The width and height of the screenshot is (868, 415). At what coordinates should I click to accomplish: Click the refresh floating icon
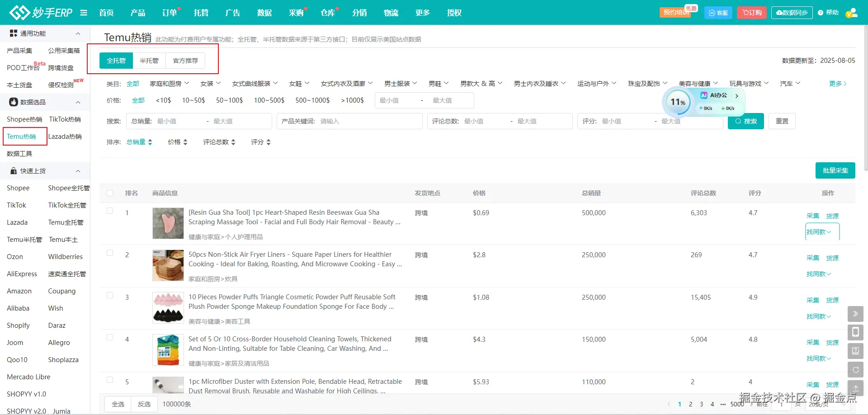click(x=855, y=369)
